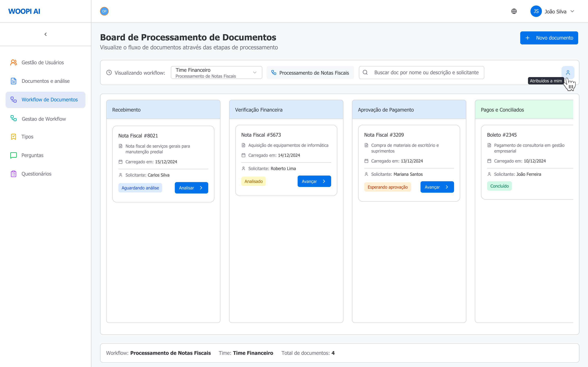Viewport: 588px width, 367px height.
Task: Click the clock icon next to Visualizando workflow
Action: click(109, 72)
